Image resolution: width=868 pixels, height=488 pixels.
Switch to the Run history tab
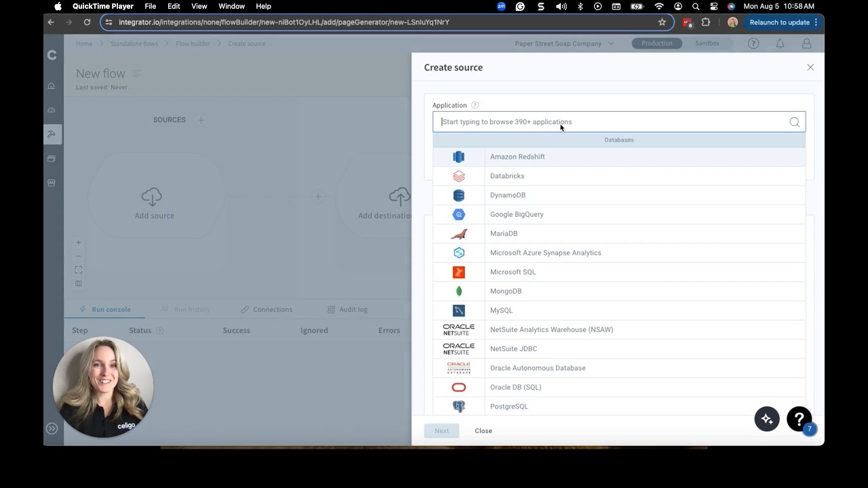tap(185, 309)
